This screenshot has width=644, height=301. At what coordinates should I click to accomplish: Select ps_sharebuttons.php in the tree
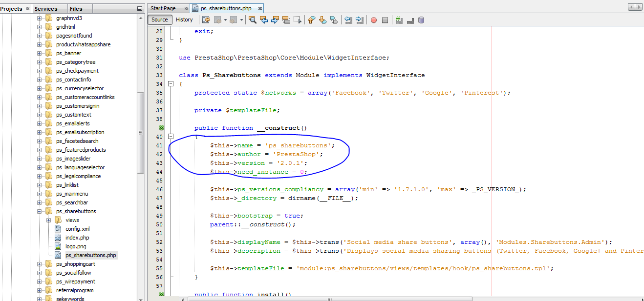[91, 255]
